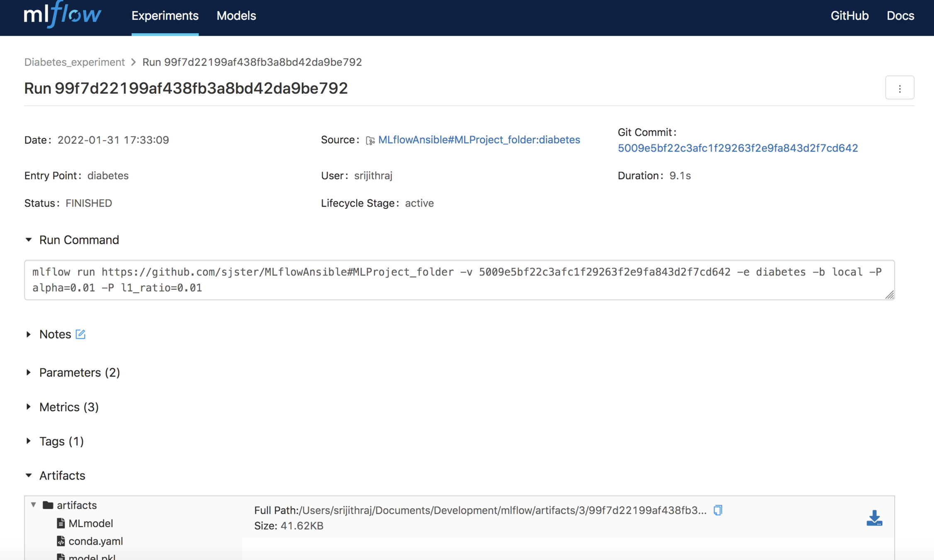Click the MLmodel file icon
934x560 pixels.
[61, 523]
